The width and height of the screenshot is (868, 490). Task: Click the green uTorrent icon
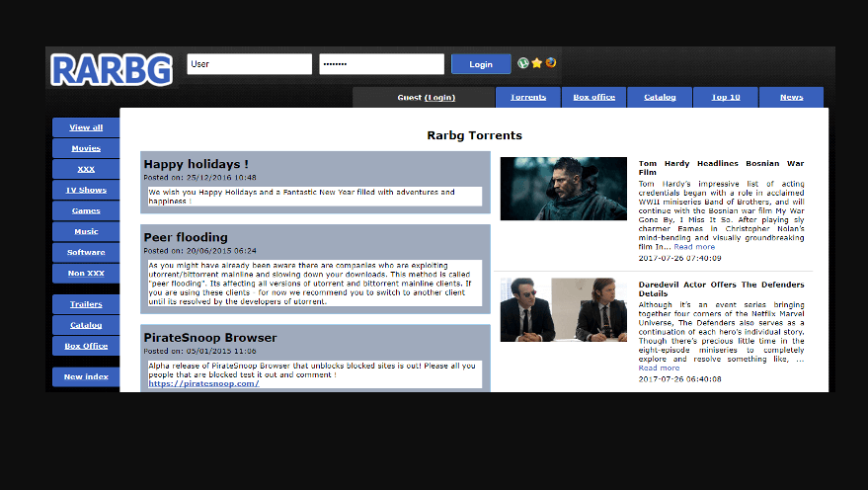[523, 63]
